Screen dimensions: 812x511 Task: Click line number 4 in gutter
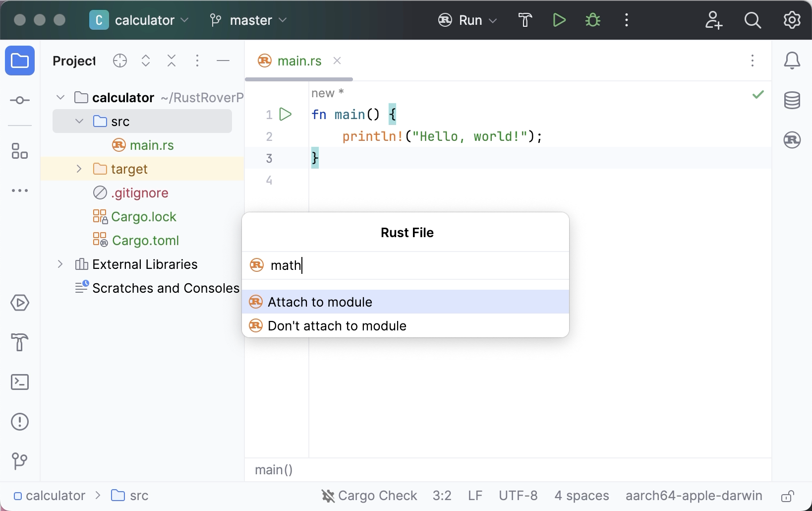[269, 180]
